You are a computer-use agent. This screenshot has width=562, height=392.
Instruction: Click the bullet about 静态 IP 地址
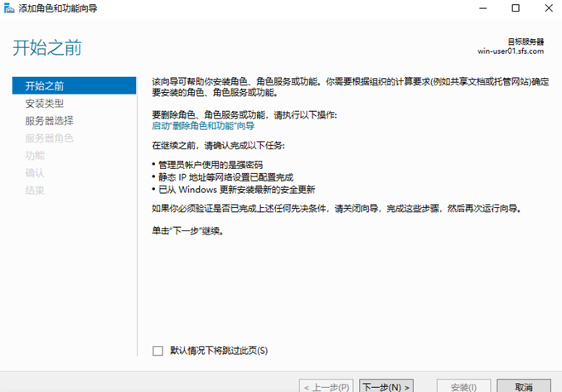click(x=225, y=177)
